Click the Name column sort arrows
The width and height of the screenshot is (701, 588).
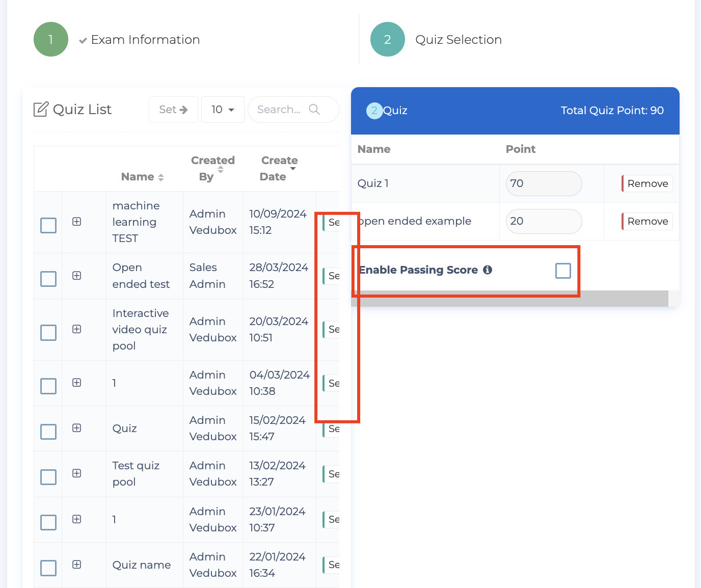[161, 177]
